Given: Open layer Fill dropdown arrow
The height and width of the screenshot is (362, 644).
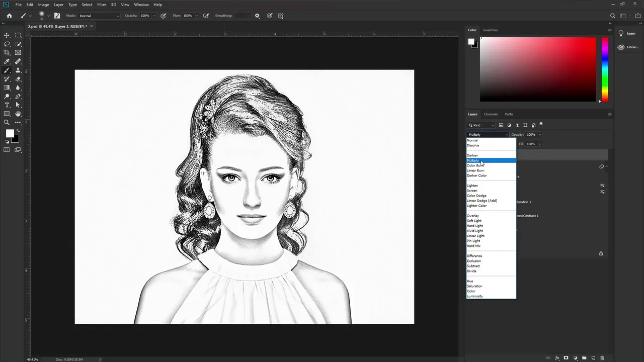Looking at the screenshot, I should (x=539, y=144).
